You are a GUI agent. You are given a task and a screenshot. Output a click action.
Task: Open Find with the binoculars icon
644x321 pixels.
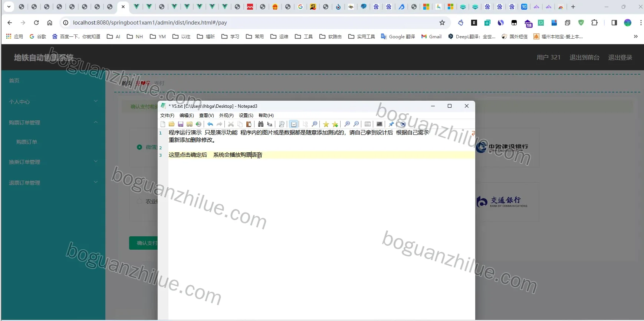point(261,124)
